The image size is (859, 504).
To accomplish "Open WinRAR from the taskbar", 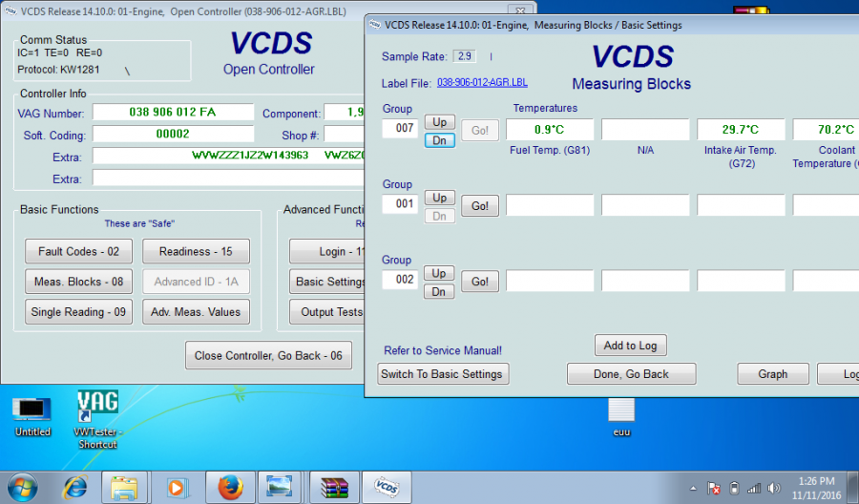I will click(332, 487).
